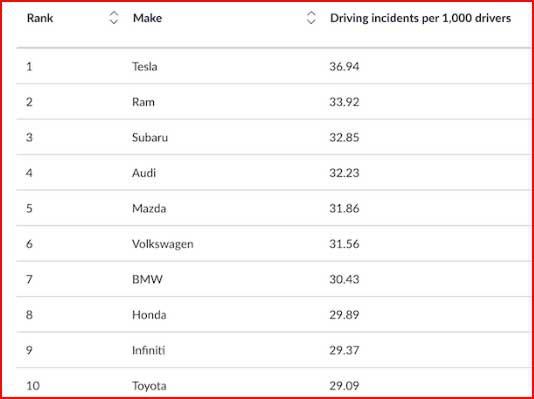Viewport: 534px width, 399px height.
Task: Select the Tesla make cell
Action: pyautogui.click(x=145, y=66)
